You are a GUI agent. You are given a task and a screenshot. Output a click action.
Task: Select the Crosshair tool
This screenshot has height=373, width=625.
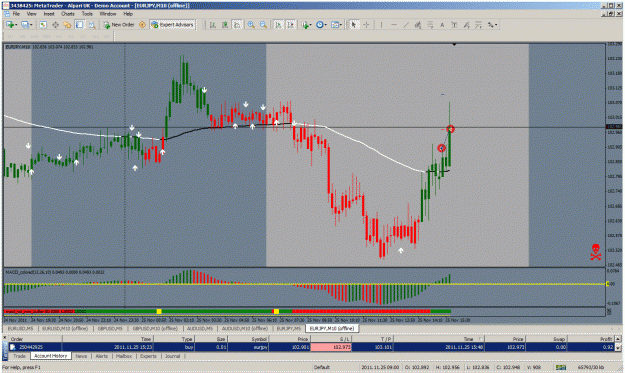(x=366, y=25)
